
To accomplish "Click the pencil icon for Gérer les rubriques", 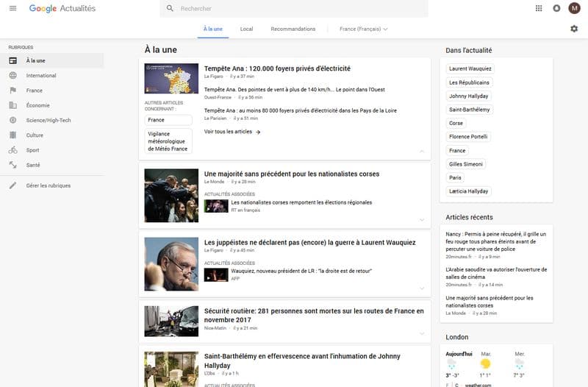I will 12,185.
